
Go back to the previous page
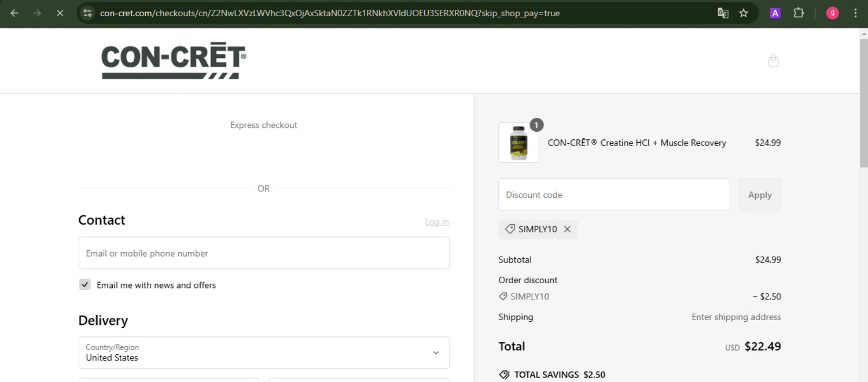coord(14,13)
